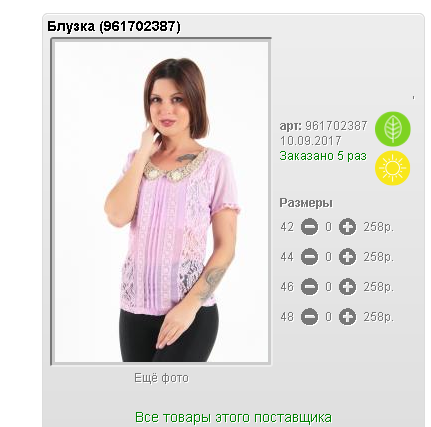Click the "Заказано 5 раз" green text
Image resolution: width=431 pixels, height=427 pixels.
(x=323, y=156)
